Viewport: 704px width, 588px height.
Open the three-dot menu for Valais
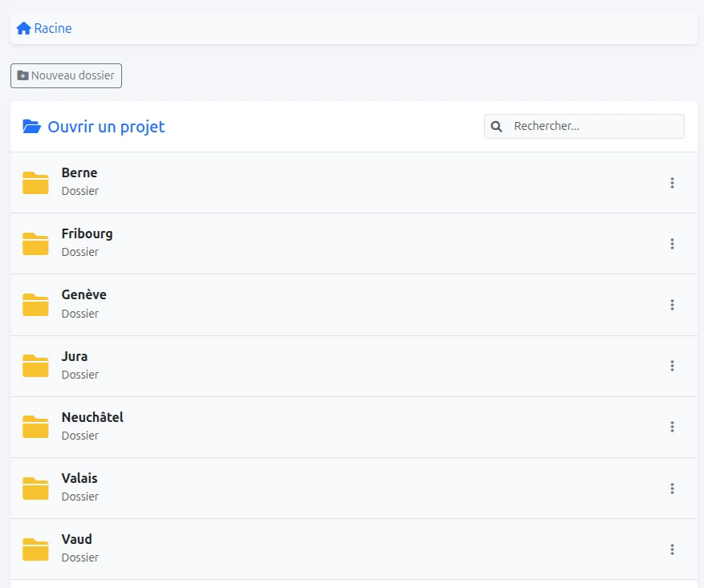[x=672, y=488]
